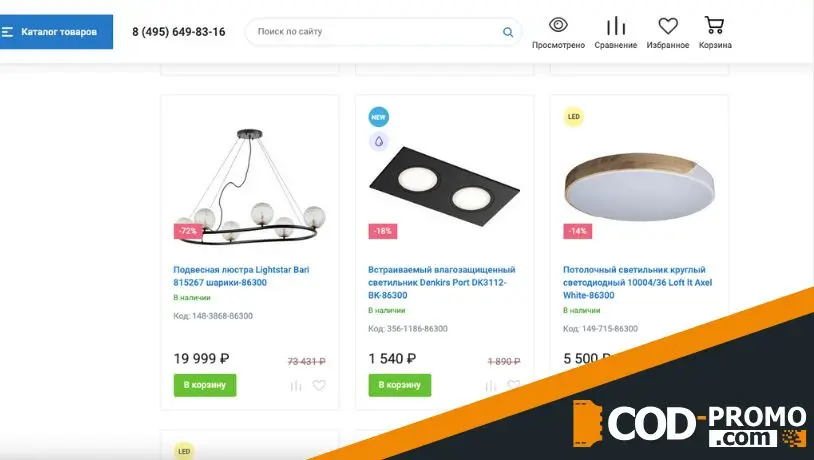Open the Просмотрено eye icon
Viewport: 814px width, 460px height.
[x=558, y=25]
